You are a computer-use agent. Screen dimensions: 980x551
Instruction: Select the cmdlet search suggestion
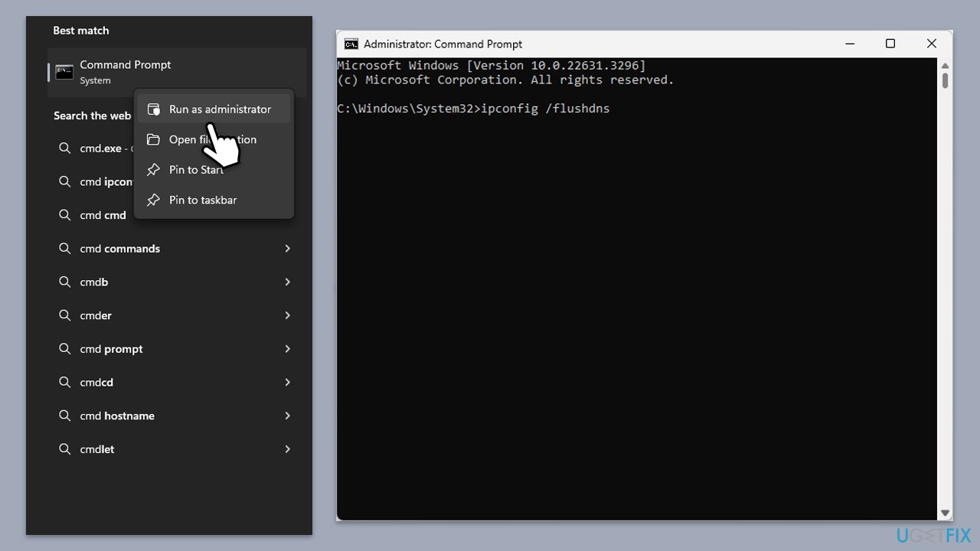[x=97, y=449]
